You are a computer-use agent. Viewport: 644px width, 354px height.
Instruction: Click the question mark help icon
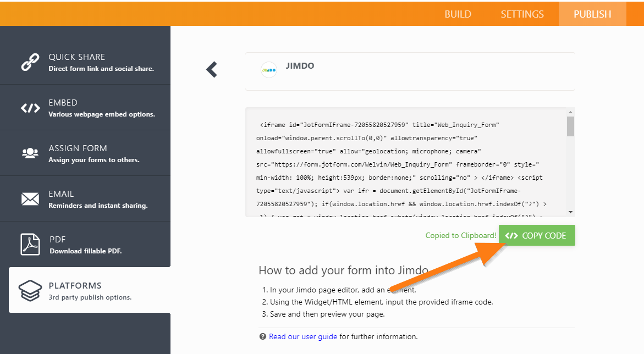pos(262,336)
